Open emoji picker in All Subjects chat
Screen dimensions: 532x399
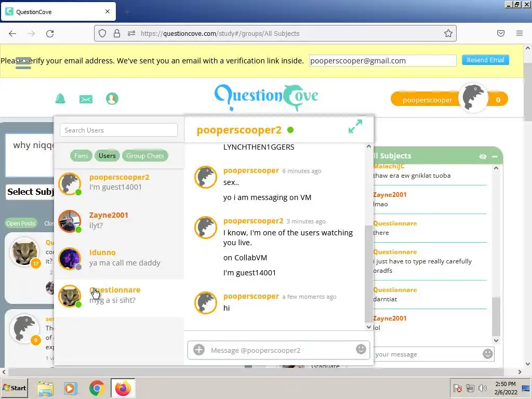487,354
